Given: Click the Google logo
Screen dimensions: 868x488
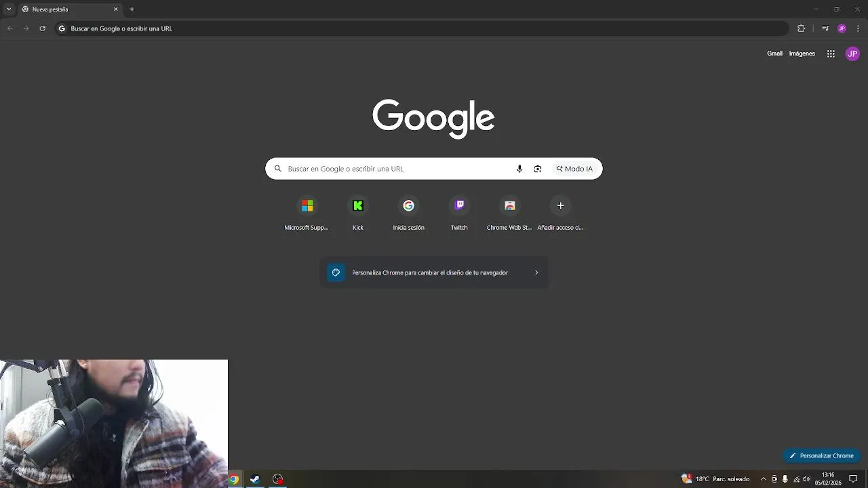Looking at the screenshot, I should [433, 119].
